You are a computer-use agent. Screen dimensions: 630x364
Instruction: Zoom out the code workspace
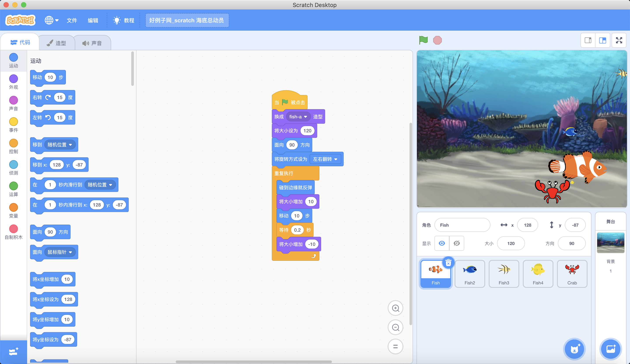[x=395, y=327]
